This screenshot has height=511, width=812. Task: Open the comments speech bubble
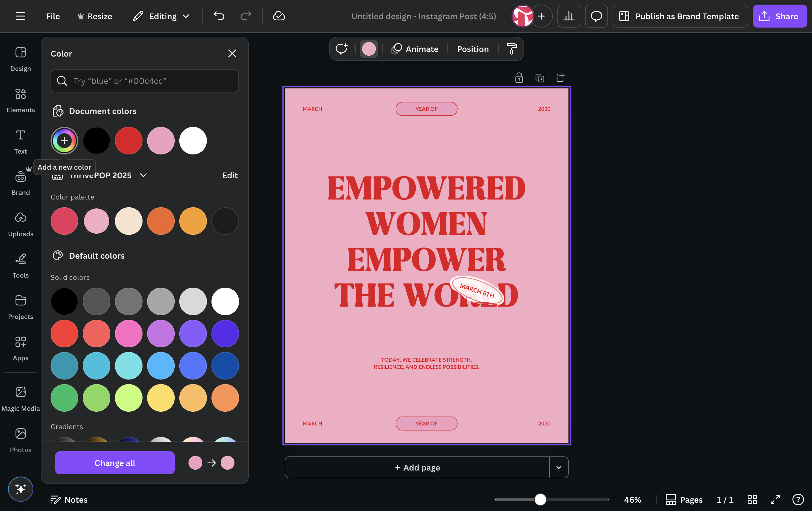click(x=596, y=16)
